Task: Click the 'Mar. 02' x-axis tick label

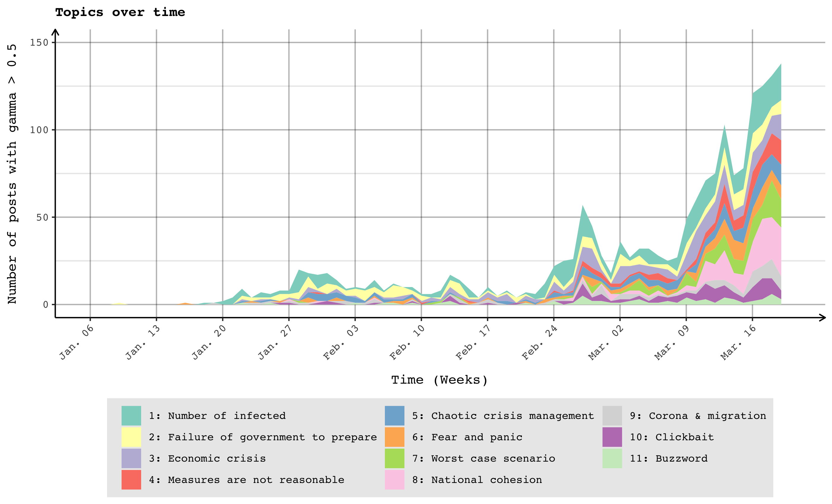Action: click(605, 342)
